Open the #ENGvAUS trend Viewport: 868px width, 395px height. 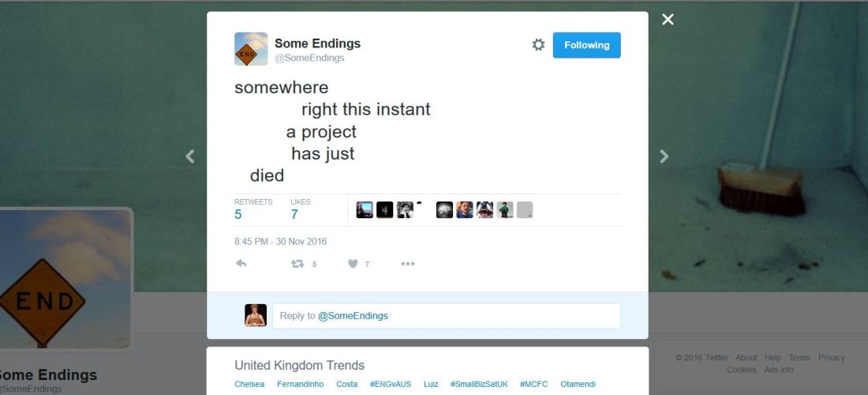(390, 385)
